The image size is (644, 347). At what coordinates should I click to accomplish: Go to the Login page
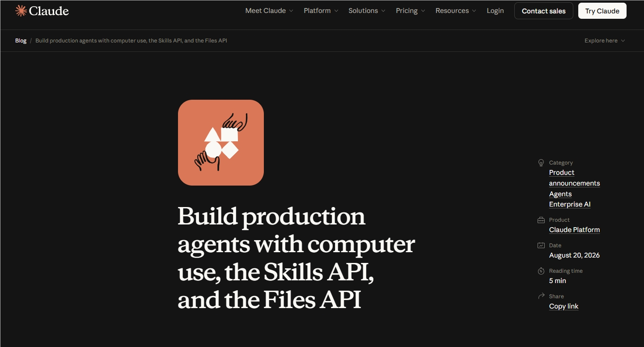pos(495,11)
